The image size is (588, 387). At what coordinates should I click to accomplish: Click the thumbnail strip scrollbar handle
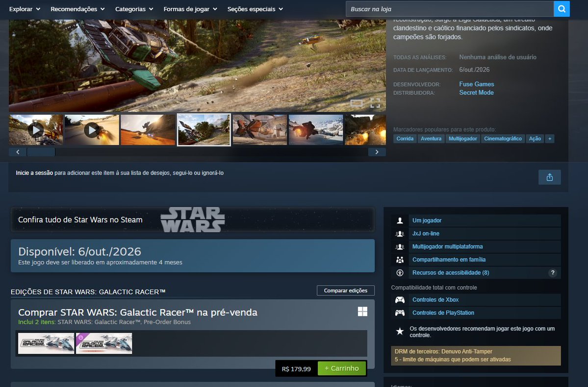[x=41, y=152]
